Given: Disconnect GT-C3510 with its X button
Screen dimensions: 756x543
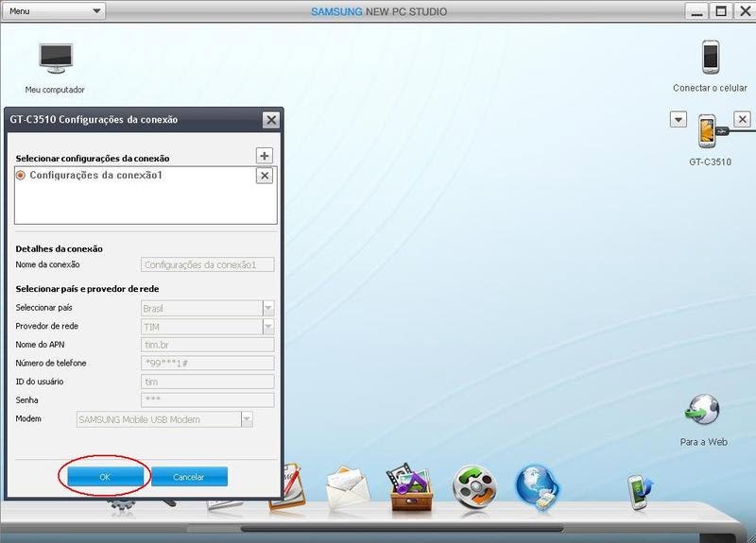Looking at the screenshot, I should 742,119.
